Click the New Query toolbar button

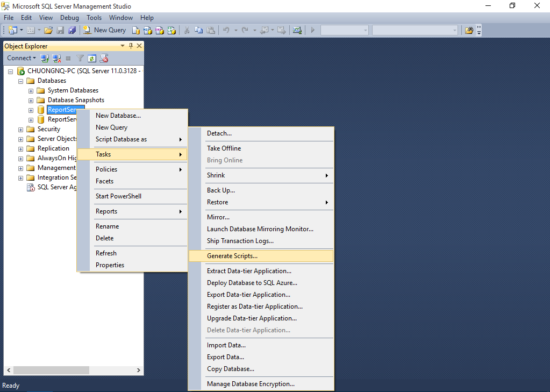coord(104,30)
